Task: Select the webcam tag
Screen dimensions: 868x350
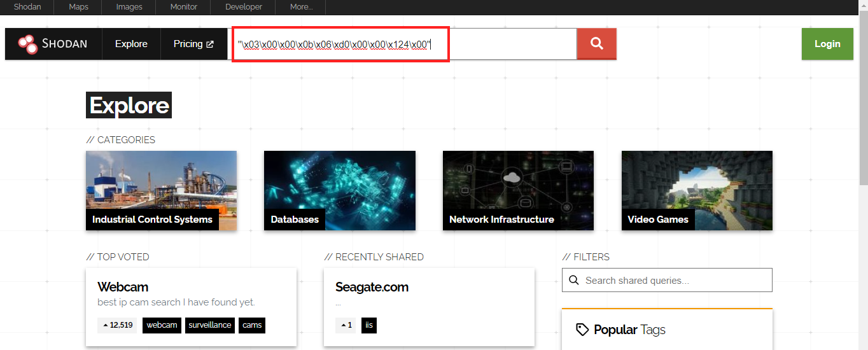Action: pos(162,325)
